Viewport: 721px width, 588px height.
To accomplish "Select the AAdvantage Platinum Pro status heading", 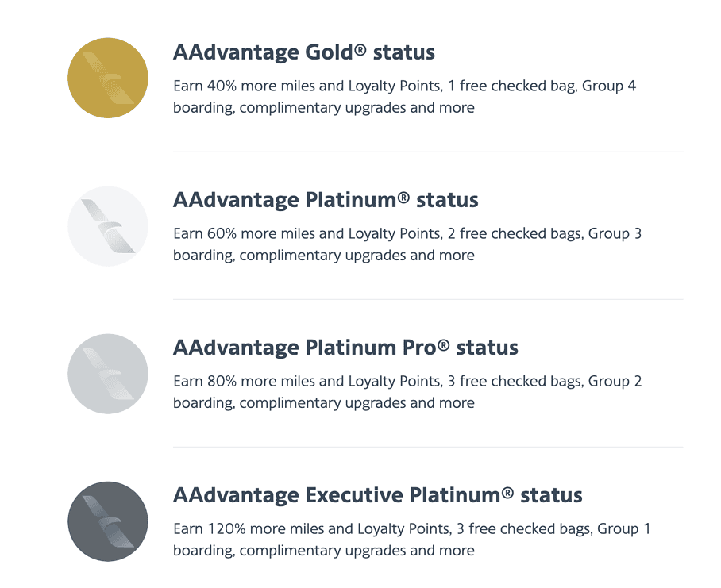I will click(x=345, y=348).
